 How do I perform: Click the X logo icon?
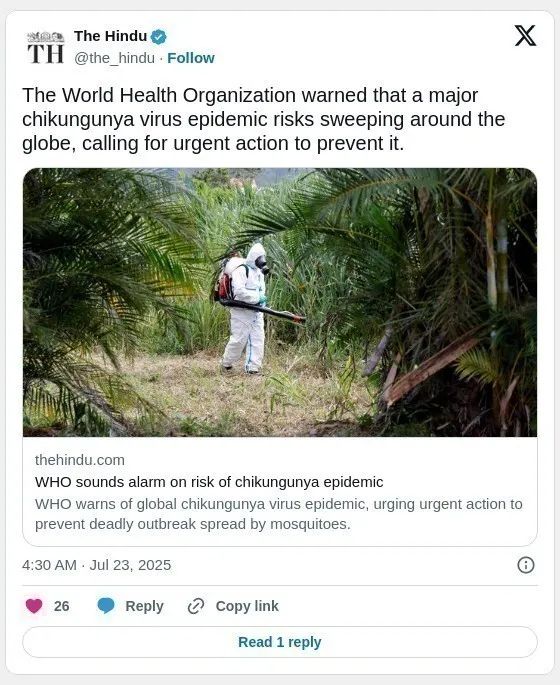click(x=525, y=35)
